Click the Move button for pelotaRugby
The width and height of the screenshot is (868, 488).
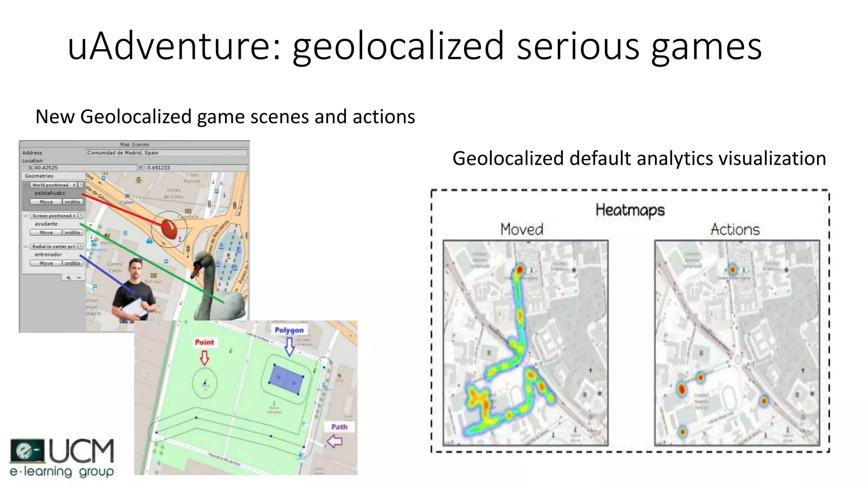(46, 202)
